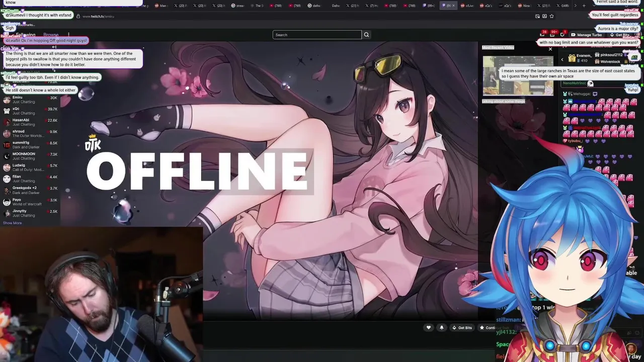Open Greekgodx +2 channel in sidebar
This screenshot has height=362, width=644.
point(30,190)
